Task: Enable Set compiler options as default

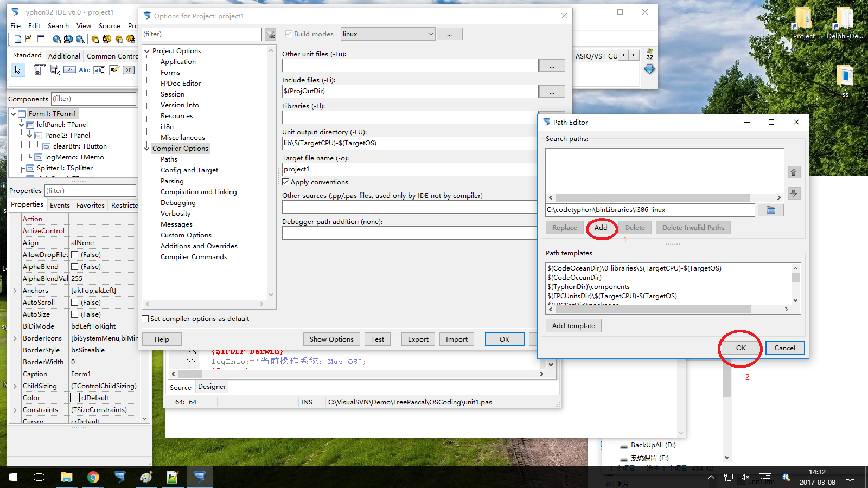Action: (x=145, y=319)
